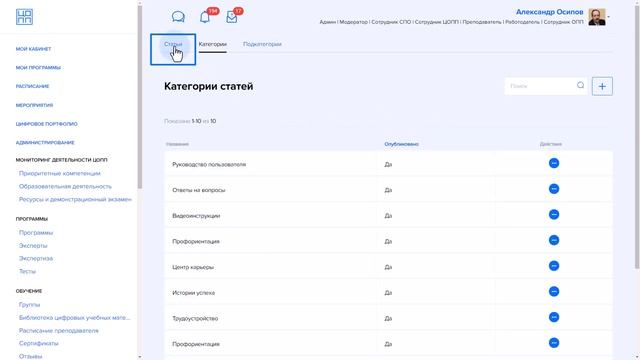Open the bell notifications icon
This screenshot has width=640, height=360.
coord(205,17)
